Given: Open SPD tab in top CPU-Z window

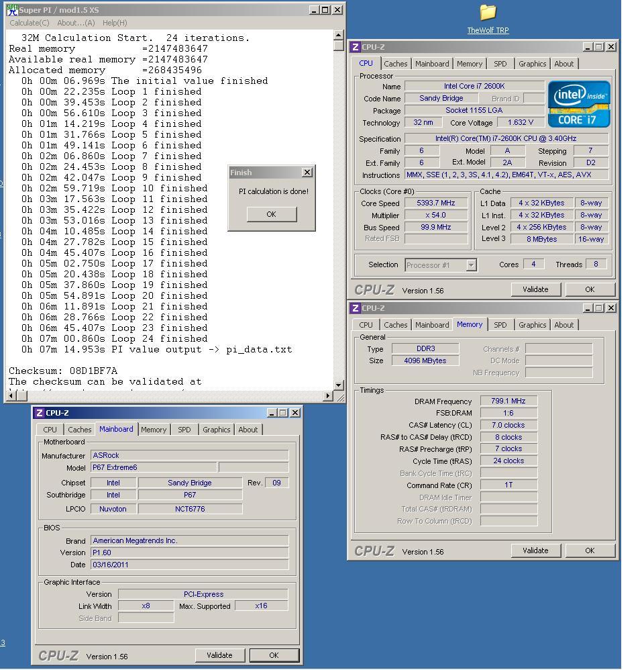Looking at the screenshot, I should (x=500, y=64).
